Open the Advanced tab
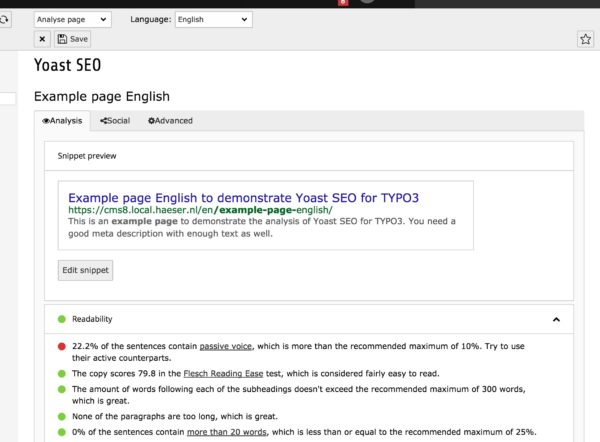600x442 pixels. click(170, 121)
